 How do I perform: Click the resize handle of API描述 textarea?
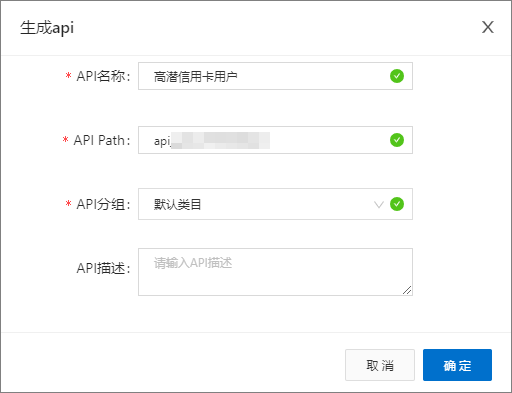pos(407,290)
